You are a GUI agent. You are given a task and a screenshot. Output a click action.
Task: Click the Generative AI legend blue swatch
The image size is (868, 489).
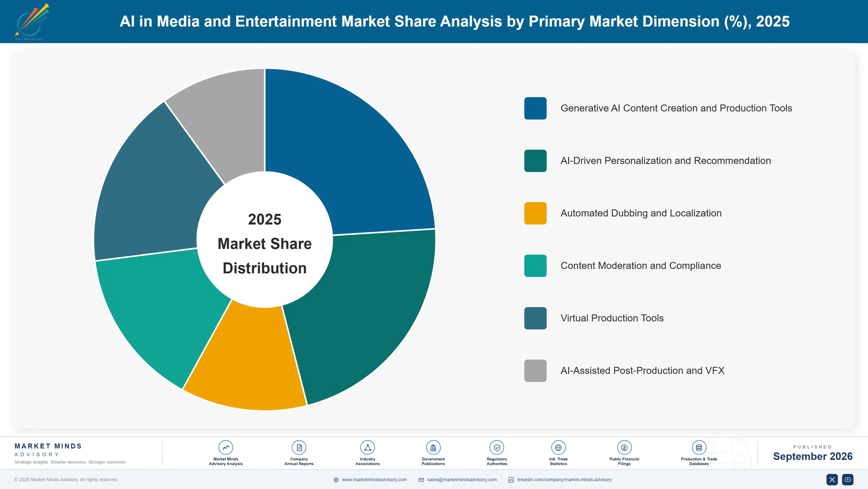(535, 108)
